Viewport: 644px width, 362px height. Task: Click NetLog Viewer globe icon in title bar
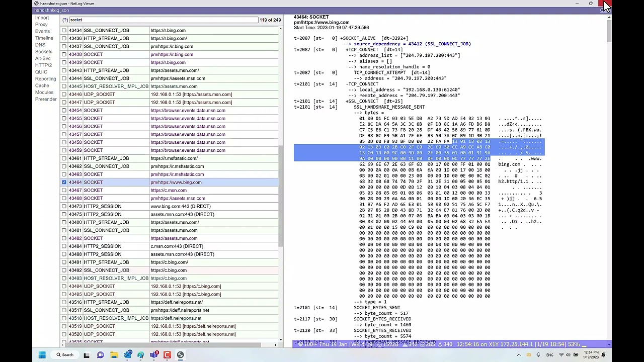(x=36, y=4)
